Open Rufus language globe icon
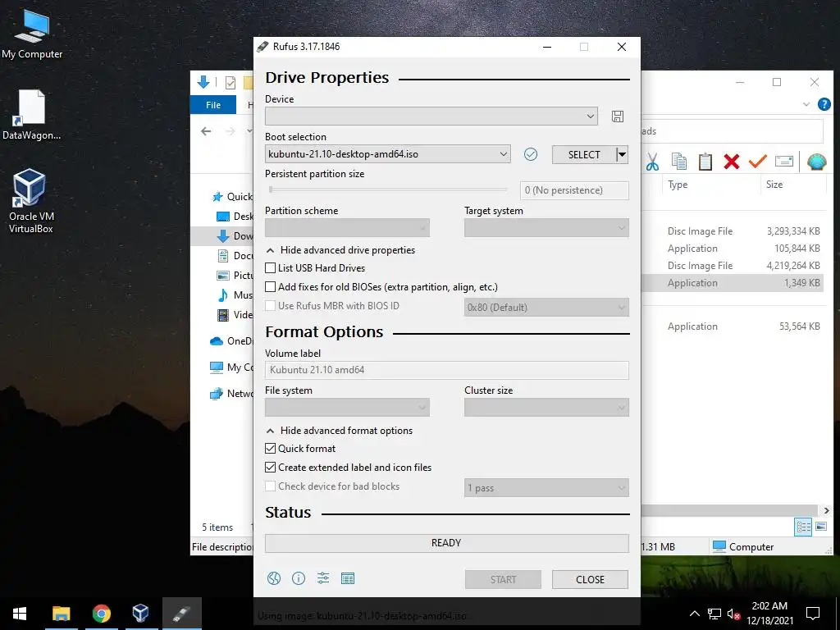The width and height of the screenshot is (840, 630). [x=274, y=578]
